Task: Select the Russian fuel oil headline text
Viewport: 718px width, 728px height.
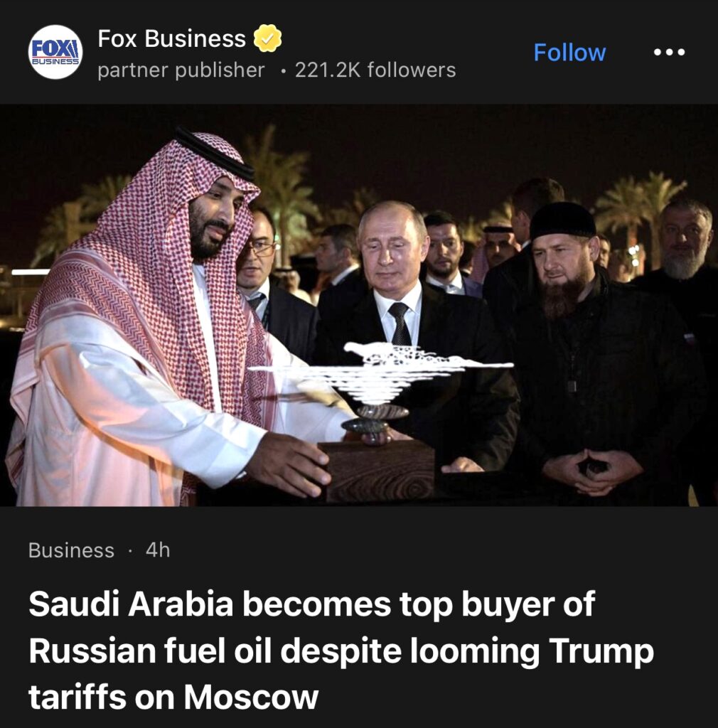Action: coord(149,651)
